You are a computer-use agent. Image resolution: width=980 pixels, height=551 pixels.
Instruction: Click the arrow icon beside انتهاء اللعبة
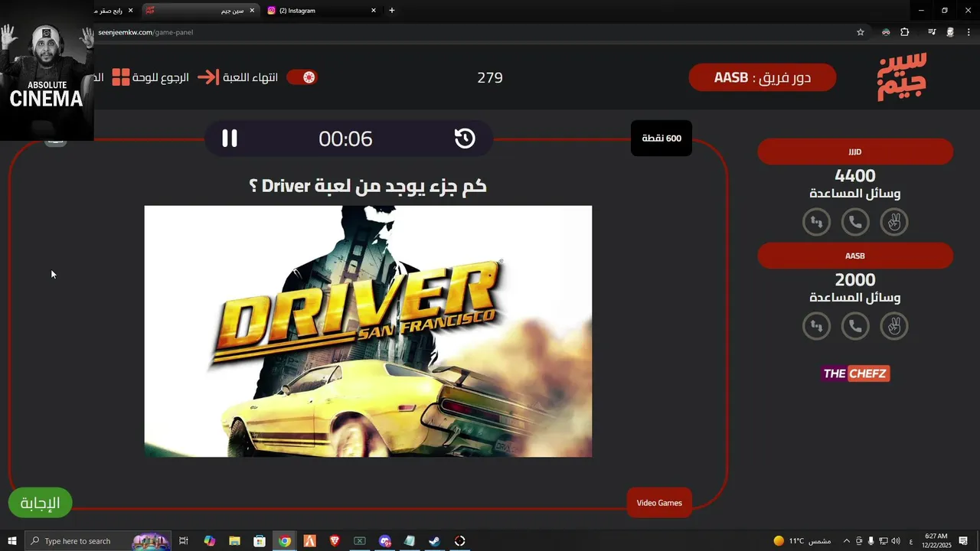tap(208, 77)
